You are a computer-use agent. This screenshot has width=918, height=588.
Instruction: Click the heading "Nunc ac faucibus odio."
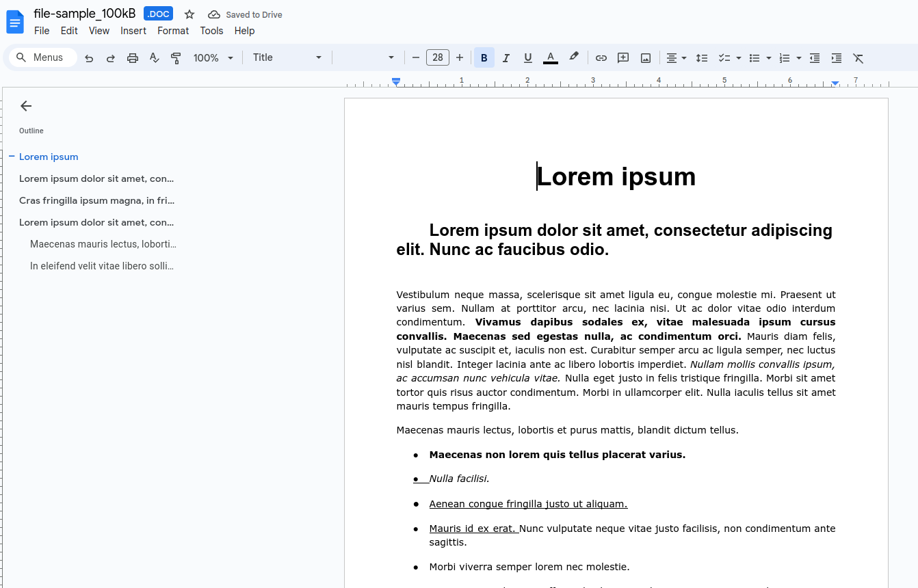(x=519, y=250)
